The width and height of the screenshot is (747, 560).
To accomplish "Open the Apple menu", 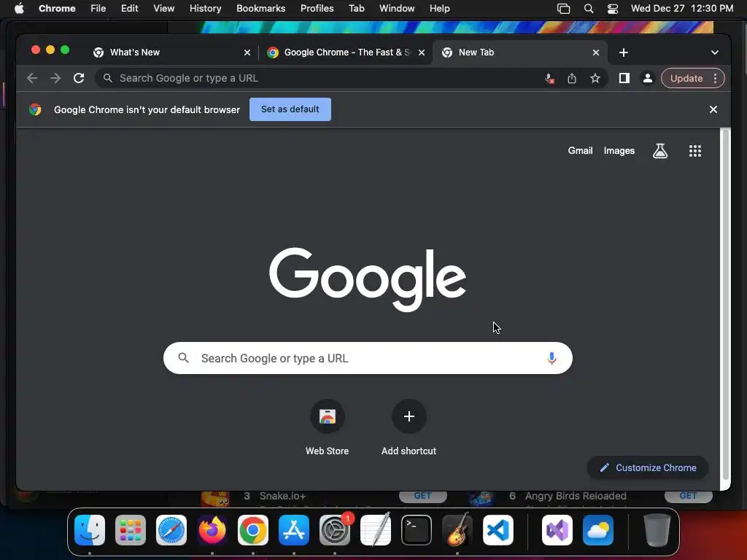I will [19, 9].
